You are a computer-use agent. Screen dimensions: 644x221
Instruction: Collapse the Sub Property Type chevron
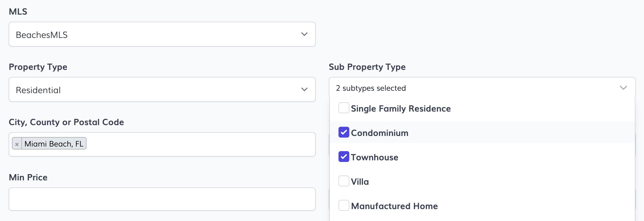[623, 88]
